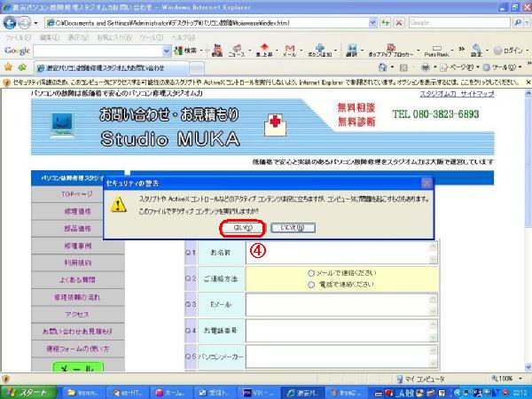Expand the Google toolbar search box dropdown

(167, 51)
